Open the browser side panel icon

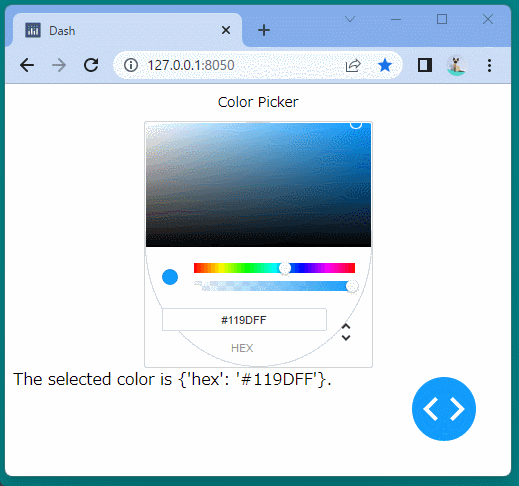(x=425, y=65)
